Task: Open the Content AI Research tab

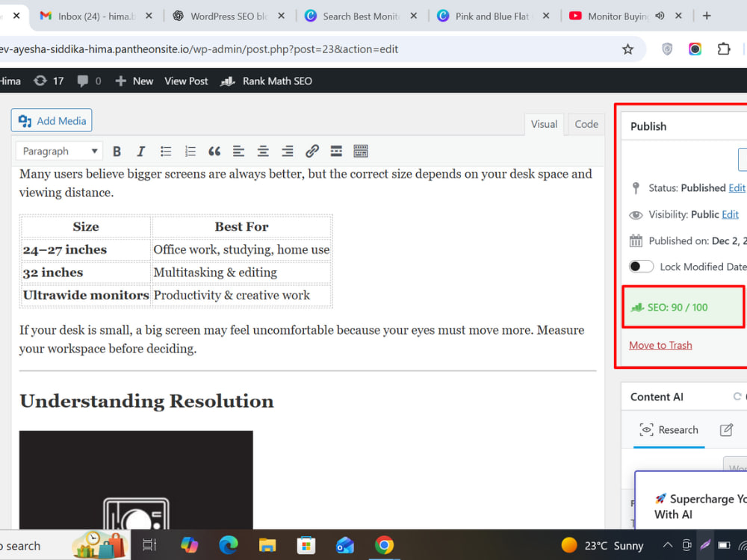Action: pyautogui.click(x=669, y=430)
